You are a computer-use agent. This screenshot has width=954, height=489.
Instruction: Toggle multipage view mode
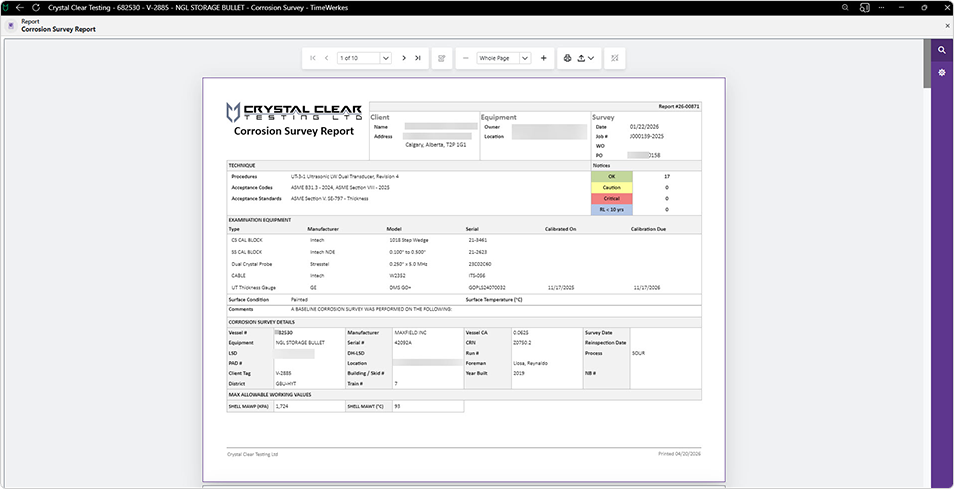[x=442, y=58]
